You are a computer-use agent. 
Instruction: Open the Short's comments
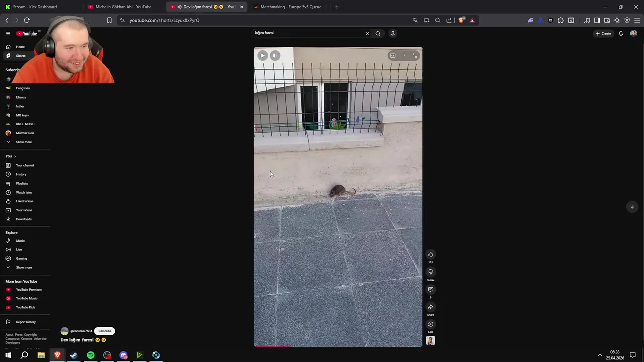point(430,290)
